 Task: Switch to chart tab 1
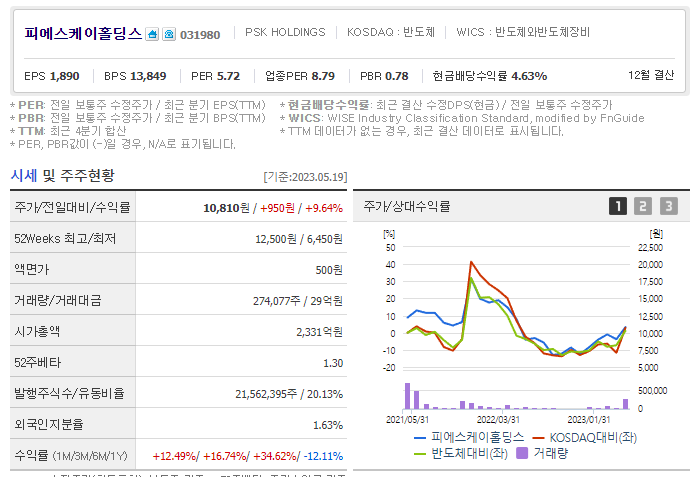[x=618, y=206]
